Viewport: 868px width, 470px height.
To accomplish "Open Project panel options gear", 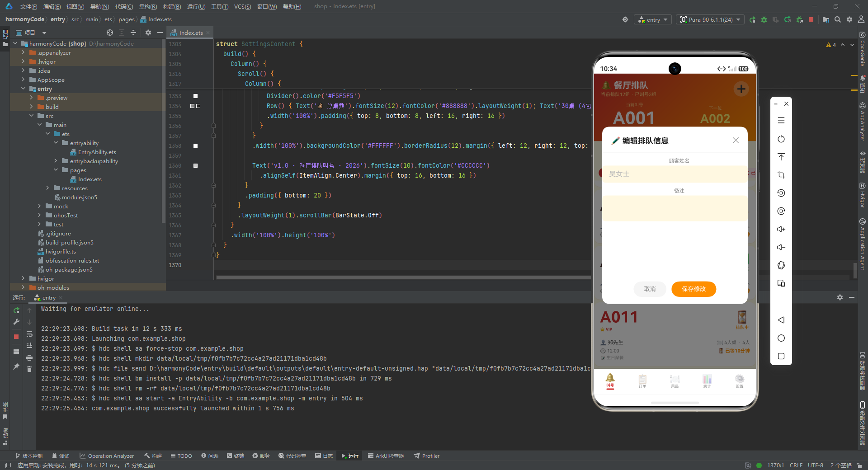I will tap(148, 33).
